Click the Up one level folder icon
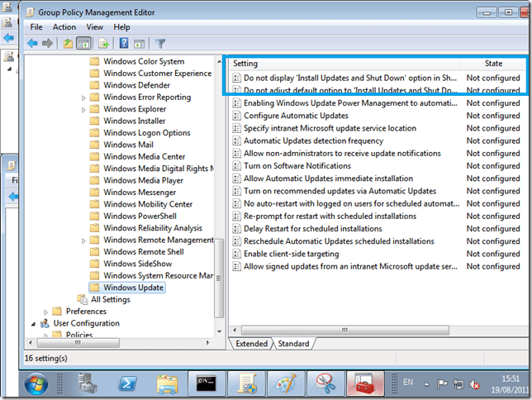Screen dimensions: 532x400 68,44
